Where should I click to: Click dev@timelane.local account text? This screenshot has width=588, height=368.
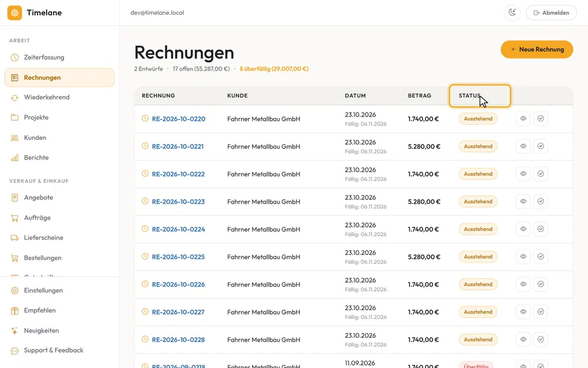(x=157, y=13)
